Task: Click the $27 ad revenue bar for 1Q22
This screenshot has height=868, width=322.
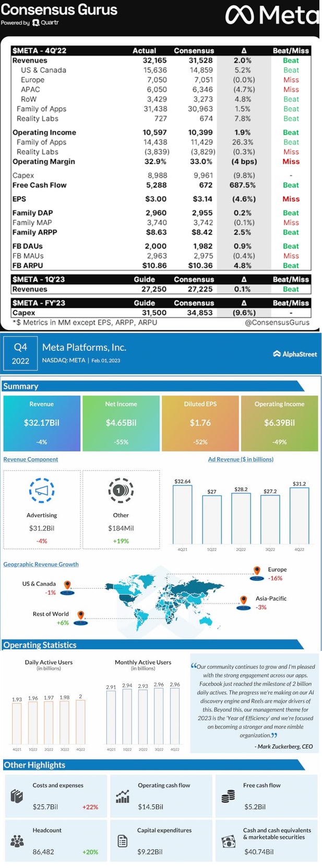Action: point(212,520)
